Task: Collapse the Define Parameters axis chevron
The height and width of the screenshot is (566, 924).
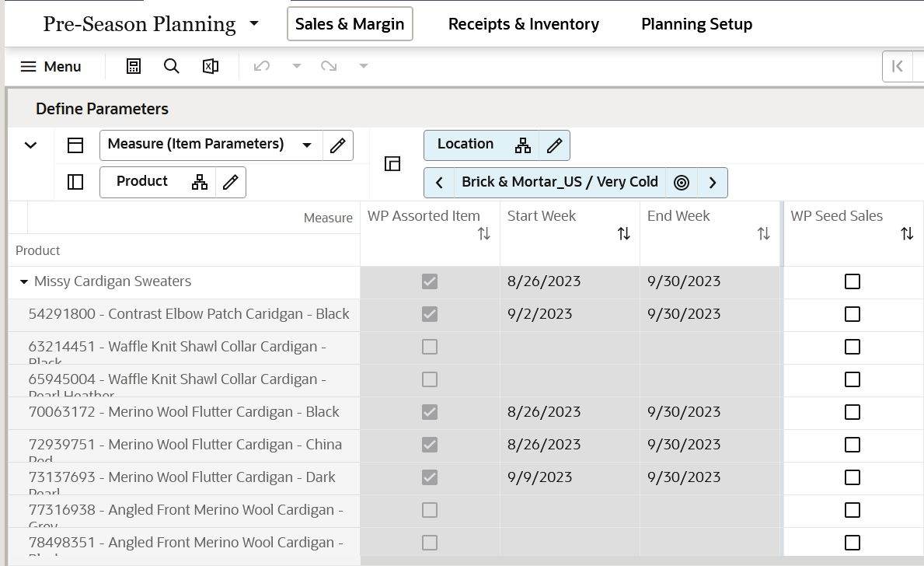Action: (30, 145)
